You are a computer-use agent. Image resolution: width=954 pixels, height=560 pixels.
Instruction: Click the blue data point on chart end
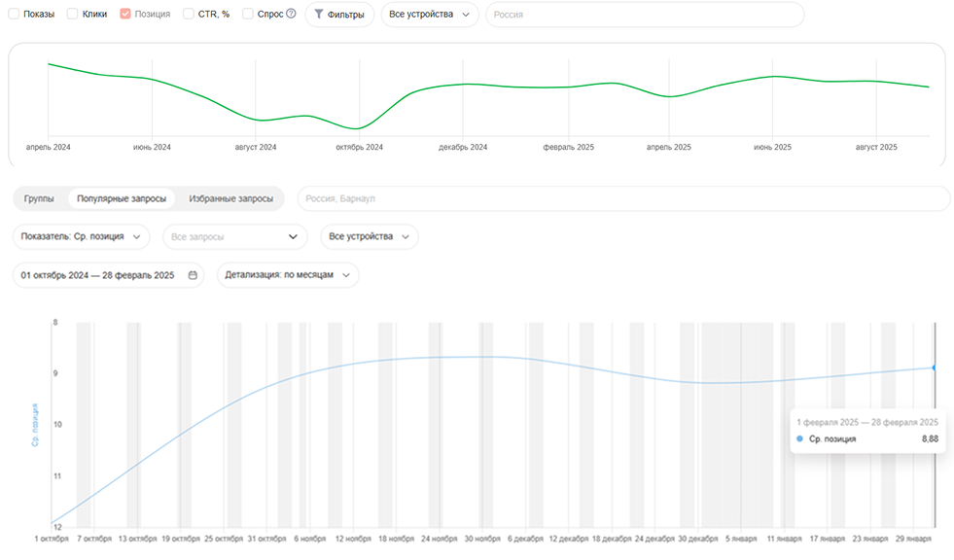click(x=934, y=367)
